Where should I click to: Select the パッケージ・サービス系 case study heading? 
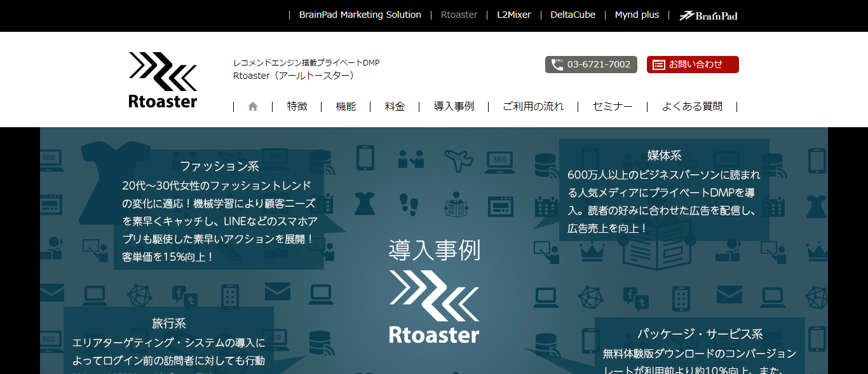(700, 334)
